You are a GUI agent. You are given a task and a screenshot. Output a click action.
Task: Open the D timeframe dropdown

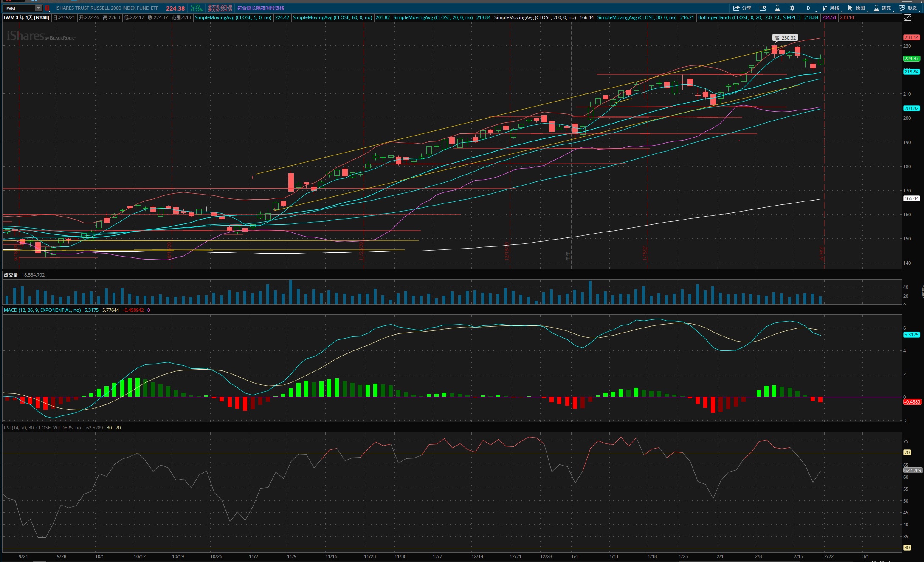pos(808,8)
